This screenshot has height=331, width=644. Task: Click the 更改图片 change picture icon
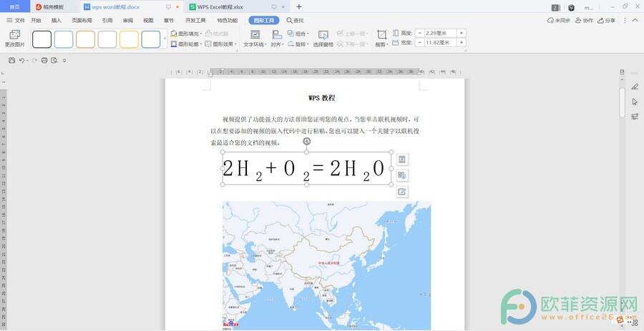tap(15, 39)
